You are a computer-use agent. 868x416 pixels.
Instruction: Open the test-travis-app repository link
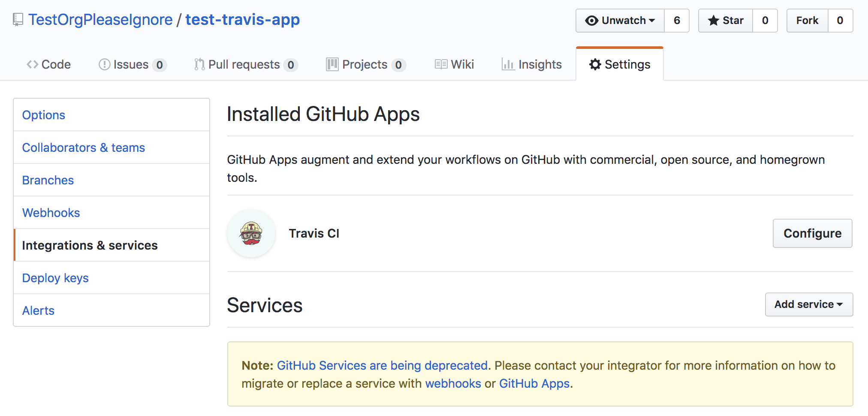point(242,20)
